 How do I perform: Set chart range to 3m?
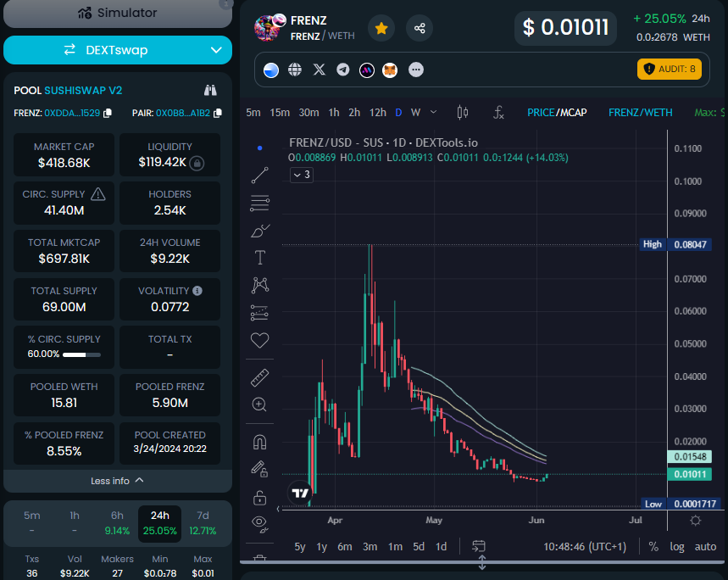point(370,547)
